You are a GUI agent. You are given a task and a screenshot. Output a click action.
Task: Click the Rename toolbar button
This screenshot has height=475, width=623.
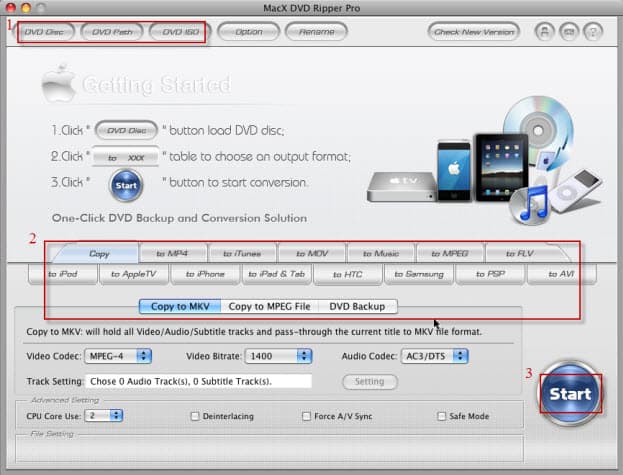click(x=317, y=32)
